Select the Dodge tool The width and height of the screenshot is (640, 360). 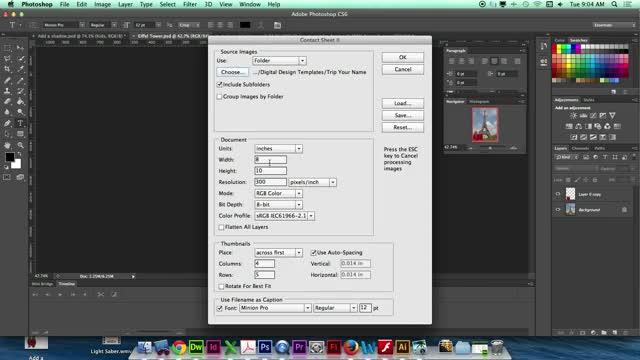coord(20,112)
